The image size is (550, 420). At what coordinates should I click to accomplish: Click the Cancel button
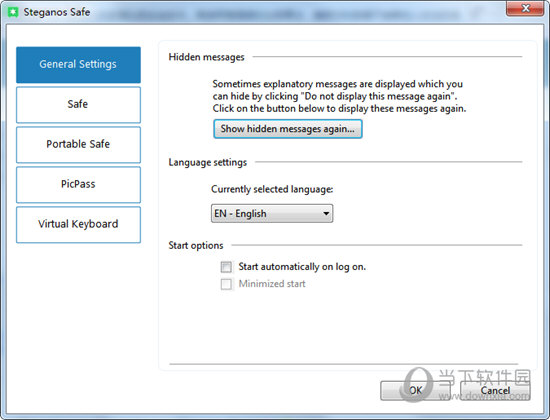pos(495,391)
